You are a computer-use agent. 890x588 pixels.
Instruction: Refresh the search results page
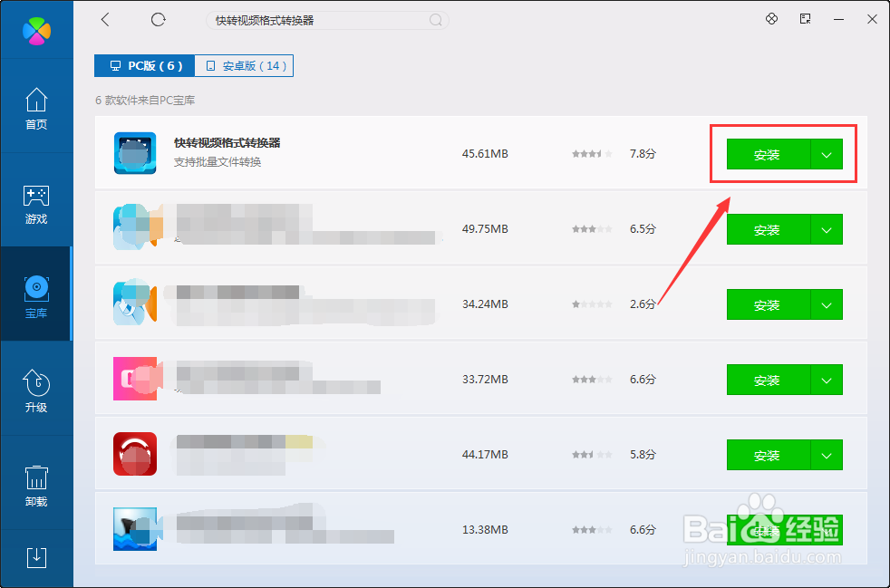click(158, 20)
